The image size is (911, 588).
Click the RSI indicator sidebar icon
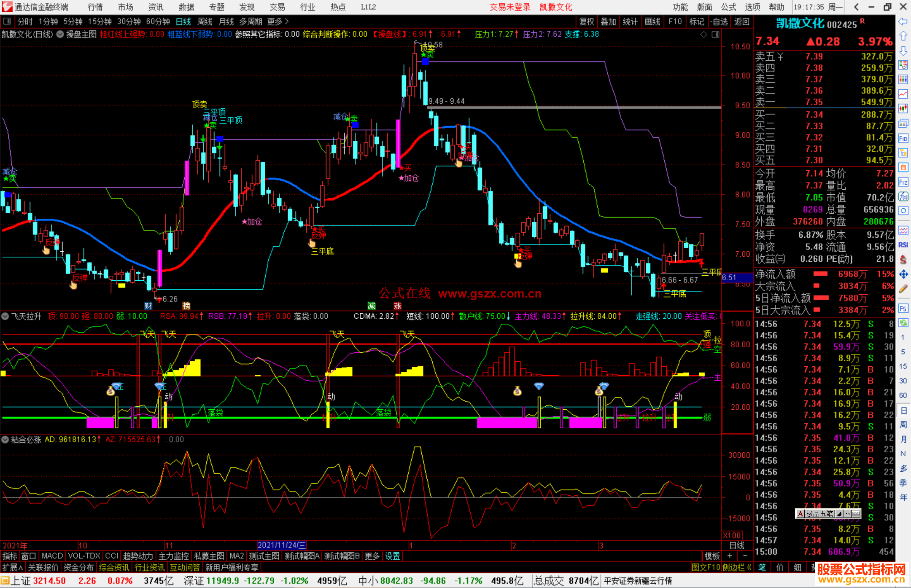click(x=903, y=245)
